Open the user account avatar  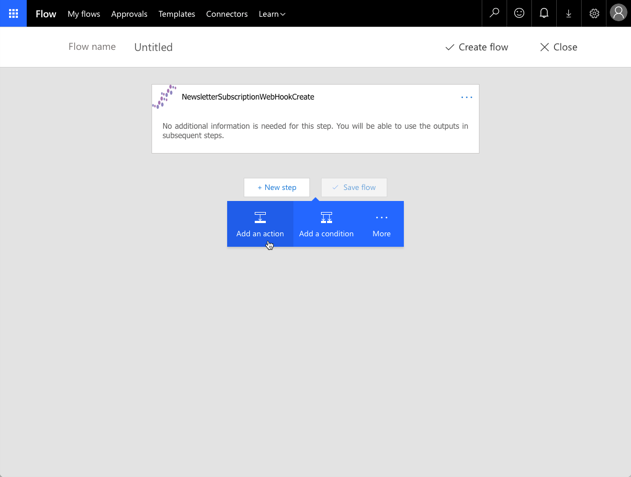click(x=619, y=12)
